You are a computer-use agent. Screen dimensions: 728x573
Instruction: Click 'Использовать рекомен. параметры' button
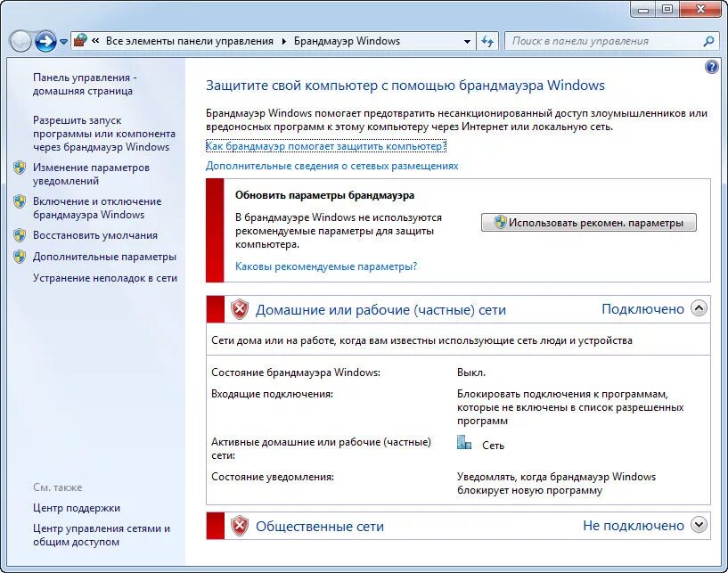tap(589, 223)
